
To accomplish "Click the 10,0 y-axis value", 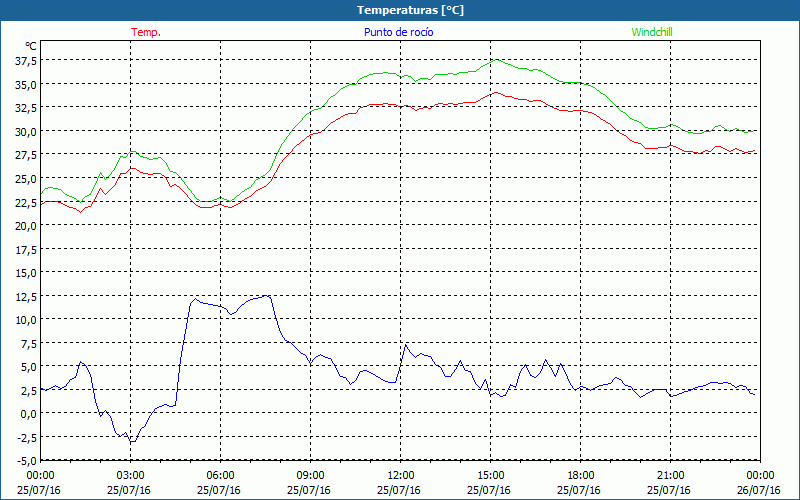I will pos(26,320).
